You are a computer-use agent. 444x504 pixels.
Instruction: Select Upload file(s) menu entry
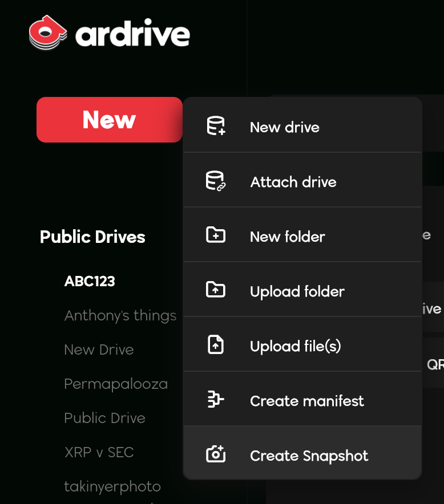[302, 344]
